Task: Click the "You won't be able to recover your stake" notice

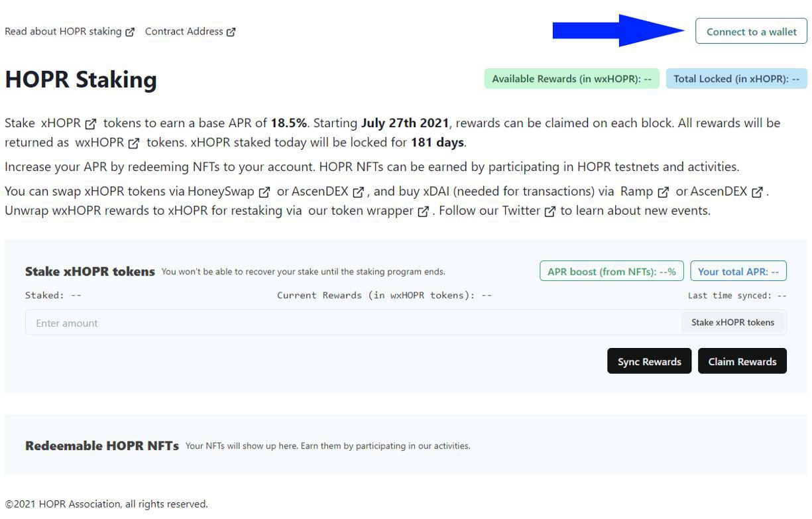Action: coord(303,272)
